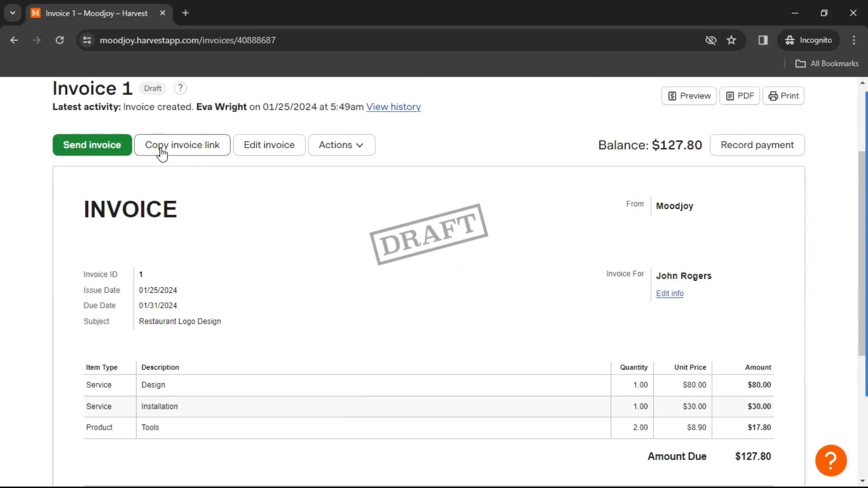Select the Edit invoice menu item
Screen dimensions: 868x488
point(269,145)
